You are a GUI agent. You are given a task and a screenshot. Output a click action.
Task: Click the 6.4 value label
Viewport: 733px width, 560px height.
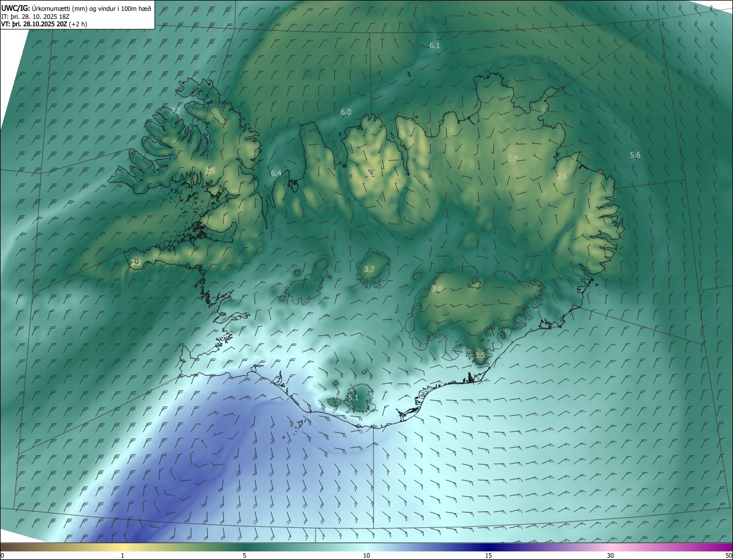(276, 173)
